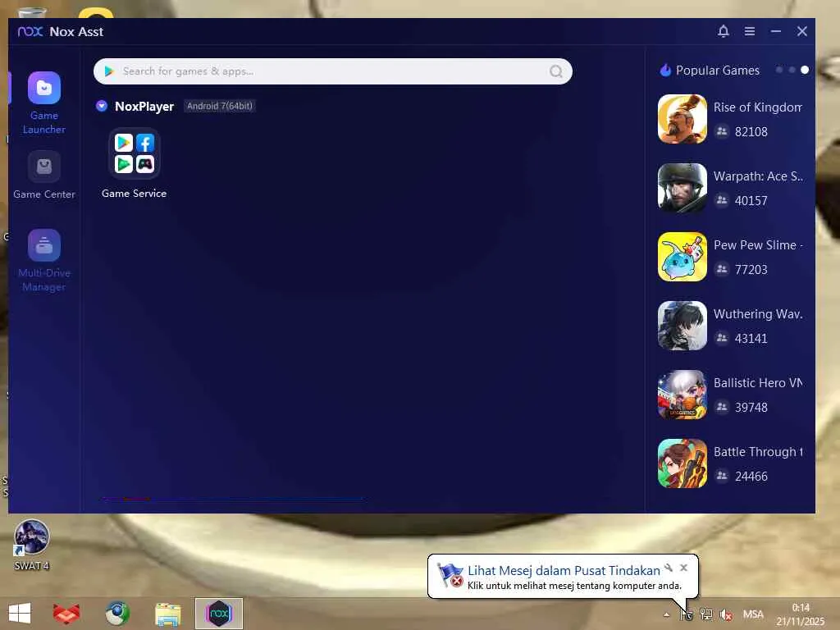
Task: Click the Warpath: Ace S.. title text
Action: click(758, 176)
